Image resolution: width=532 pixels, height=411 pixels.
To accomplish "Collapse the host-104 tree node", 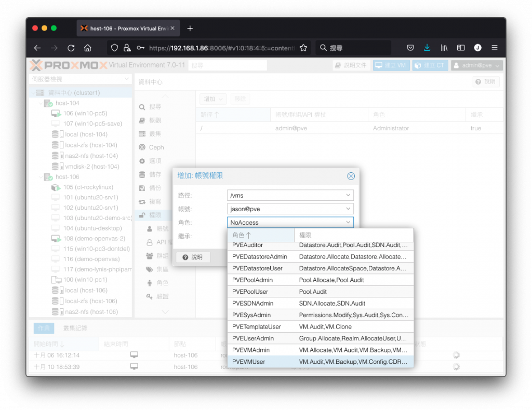I will pos(41,103).
